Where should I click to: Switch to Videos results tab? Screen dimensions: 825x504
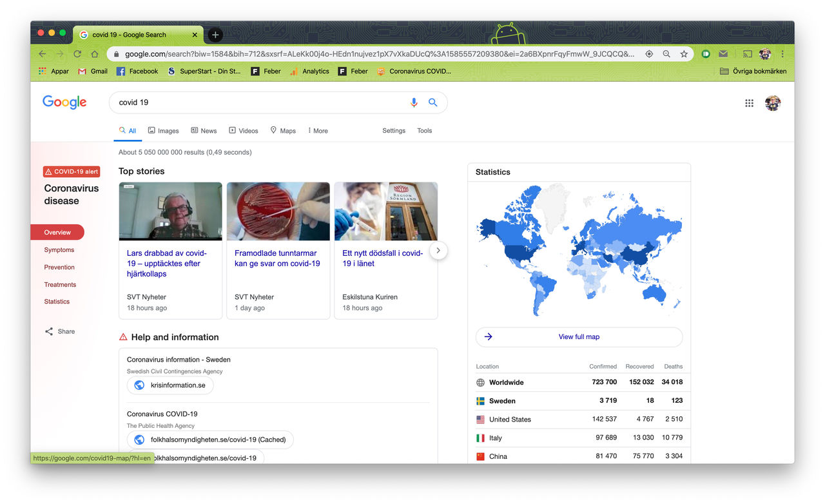click(243, 131)
